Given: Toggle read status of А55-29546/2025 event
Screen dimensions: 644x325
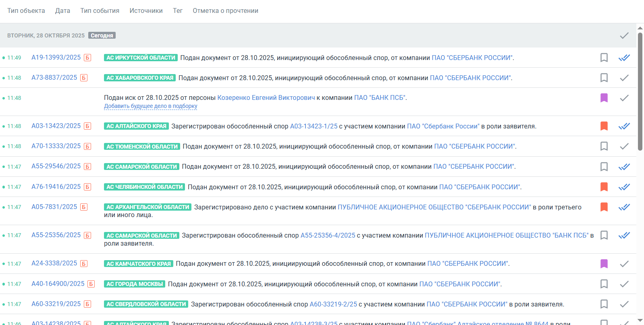Looking at the screenshot, I should pos(624,167).
